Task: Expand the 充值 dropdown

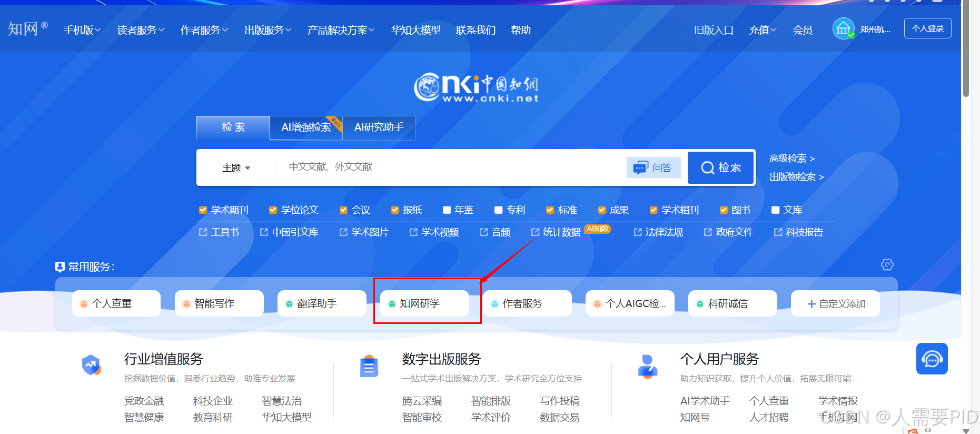Action: (763, 30)
